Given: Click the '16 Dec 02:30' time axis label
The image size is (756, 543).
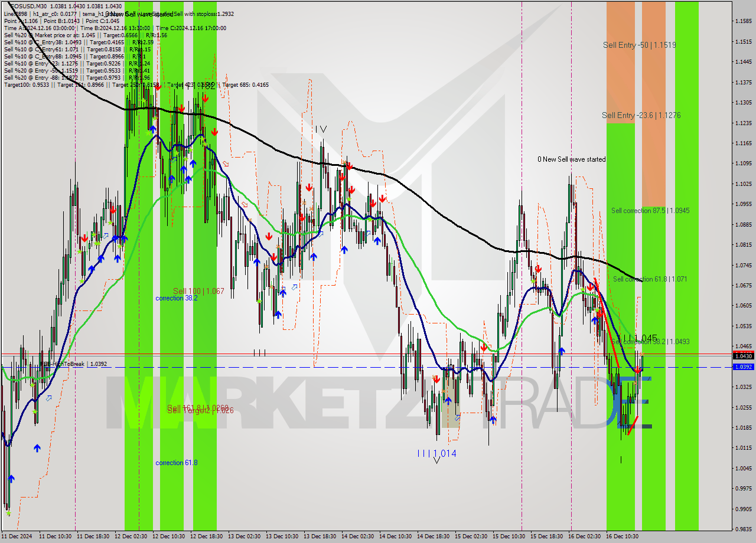Looking at the screenshot, I should (585, 537).
